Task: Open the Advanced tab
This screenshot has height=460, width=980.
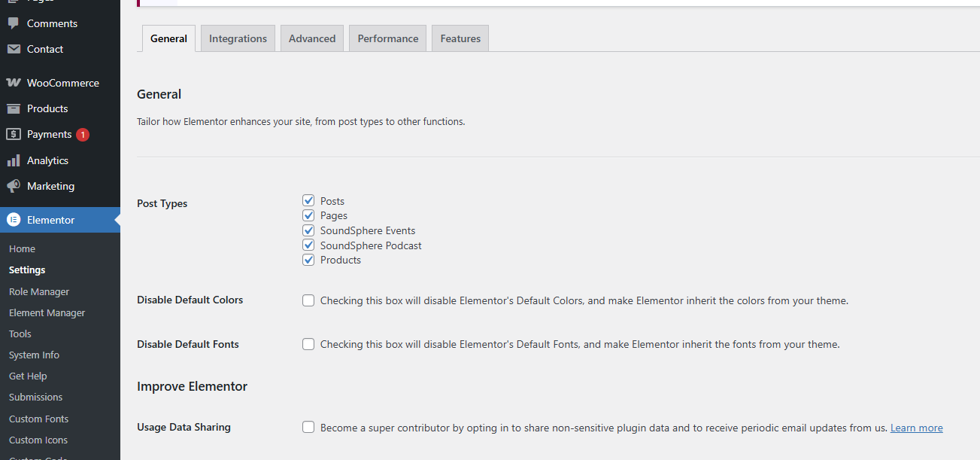Action: 312,38
